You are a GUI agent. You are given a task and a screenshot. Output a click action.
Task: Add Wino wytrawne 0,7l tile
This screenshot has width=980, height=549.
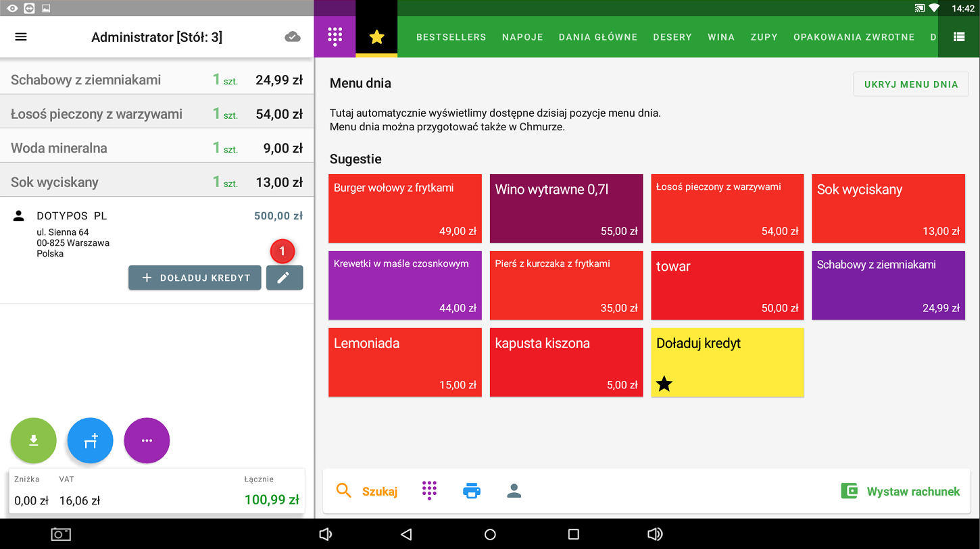click(566, 209)
